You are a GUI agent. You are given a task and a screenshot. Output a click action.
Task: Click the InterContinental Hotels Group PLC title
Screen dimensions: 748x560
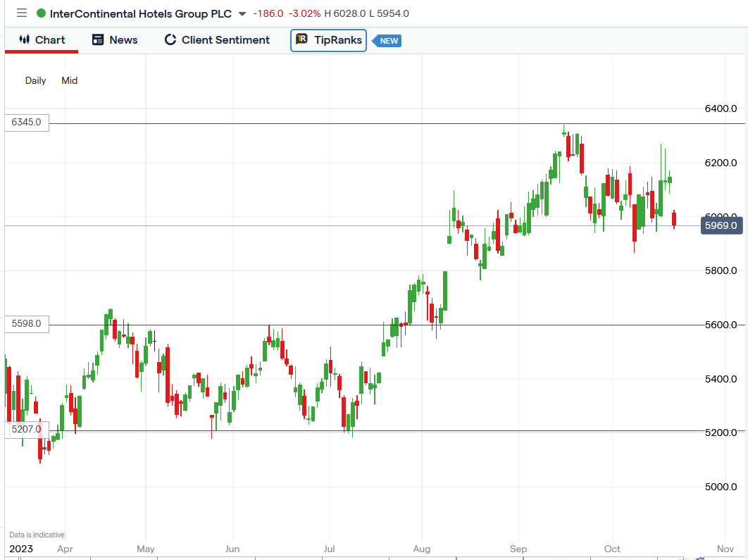(x=141, y=14)
